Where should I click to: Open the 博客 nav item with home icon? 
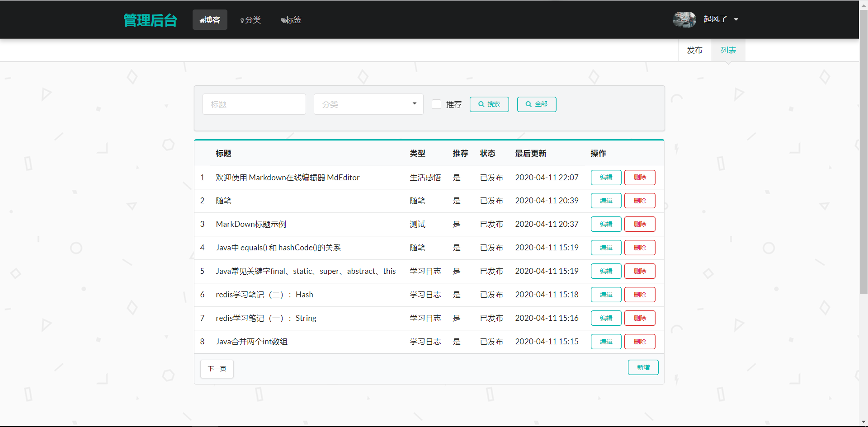[x=210, y=20]
